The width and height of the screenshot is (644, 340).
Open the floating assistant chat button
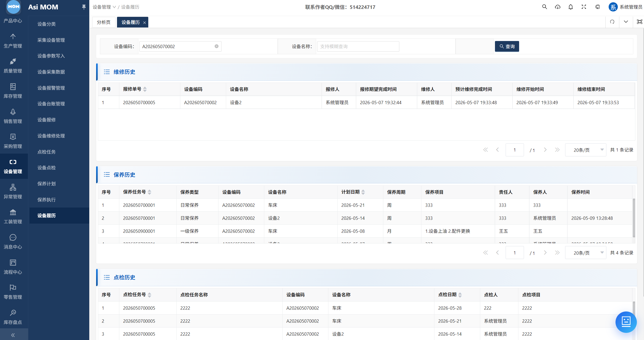[626, 322]
